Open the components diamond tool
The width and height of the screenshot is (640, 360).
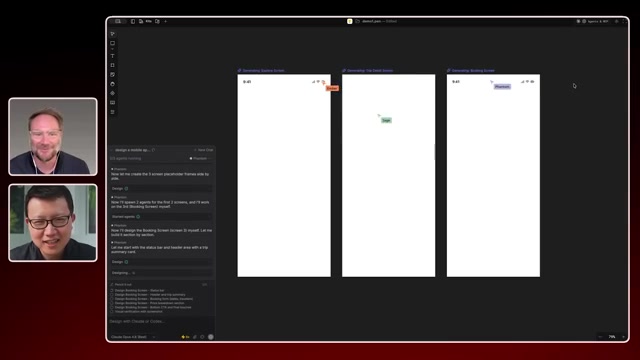pyautogui.click(x=113, y=93)
